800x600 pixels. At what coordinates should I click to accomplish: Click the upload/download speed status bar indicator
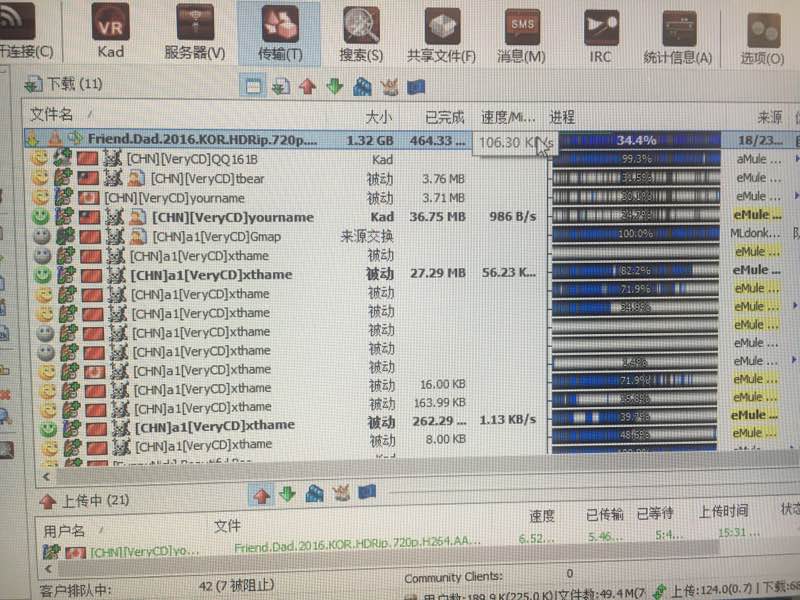pyautogui.click(x=728, y=590)
